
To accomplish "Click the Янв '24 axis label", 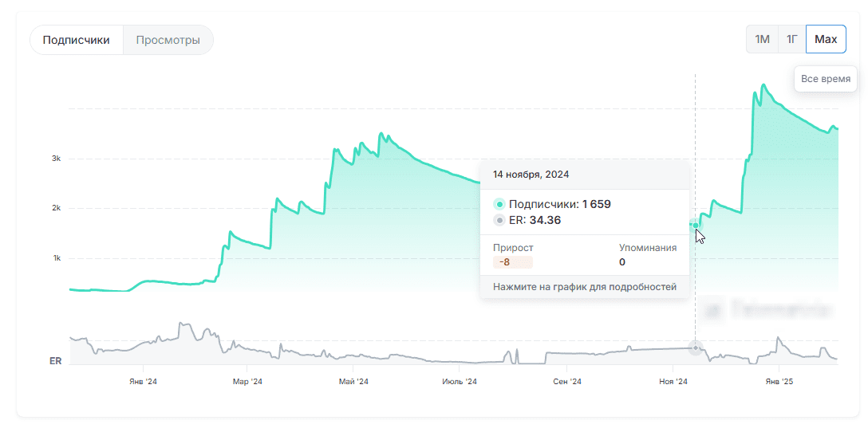I will pos(143,382).
